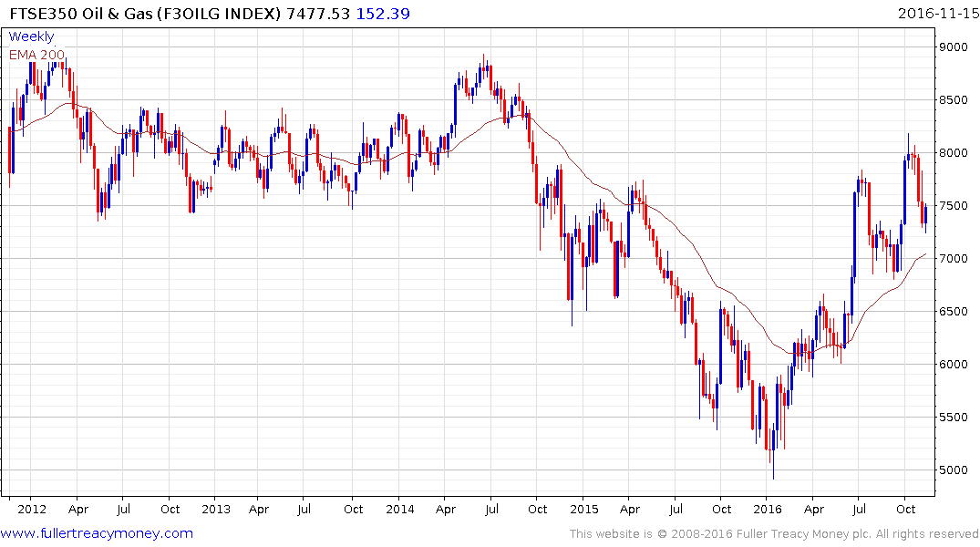Viewport: 980px width, 547px height.
Task: Click the 8000 price axis label
Action: pos(954,152)
